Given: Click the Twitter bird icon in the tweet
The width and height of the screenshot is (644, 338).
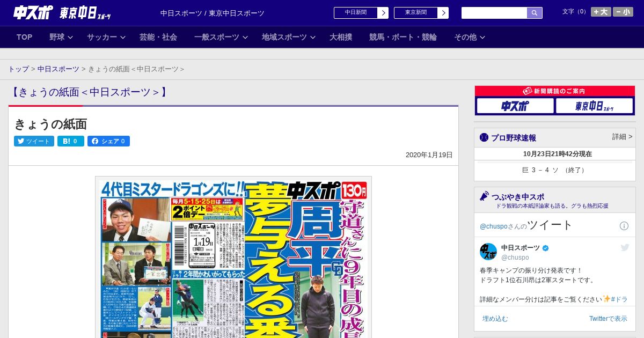Looking at the screenshot, I should pos(625,247).
